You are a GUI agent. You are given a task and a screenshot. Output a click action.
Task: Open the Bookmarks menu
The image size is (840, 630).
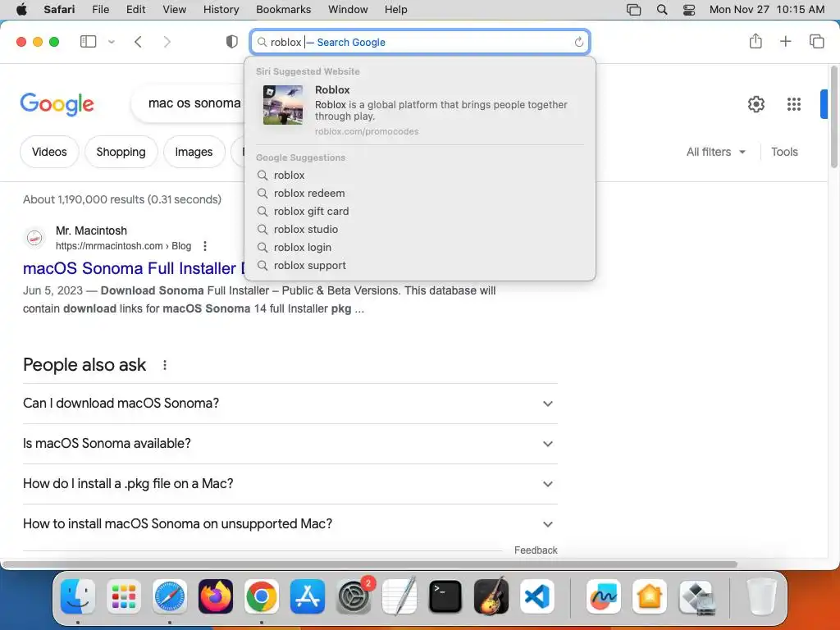tap(283, 10)
